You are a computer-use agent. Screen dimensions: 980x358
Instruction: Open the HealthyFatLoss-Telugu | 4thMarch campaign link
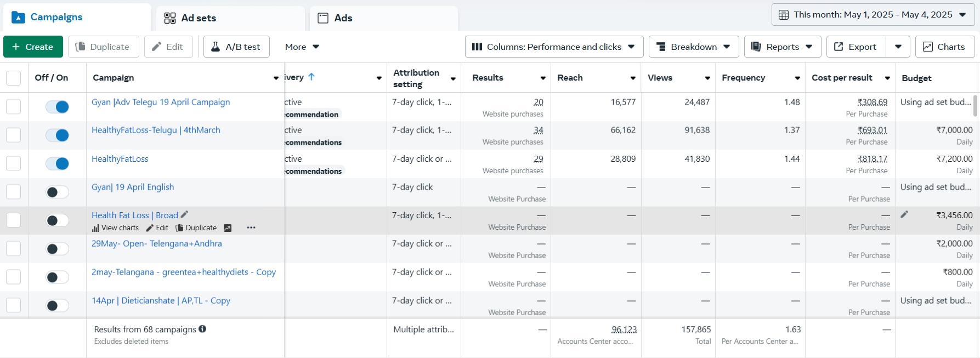(156, 130)
